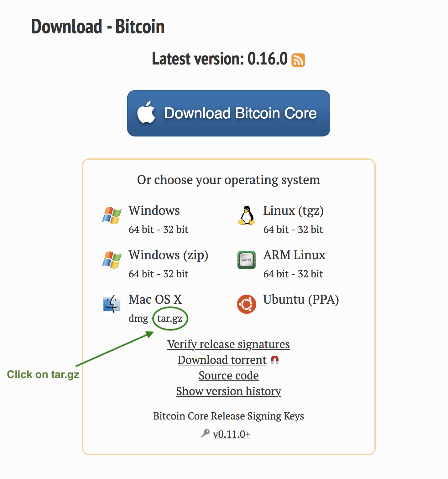Click the Ubuntu circle-of-friends icon

click(x=246, y=304)
